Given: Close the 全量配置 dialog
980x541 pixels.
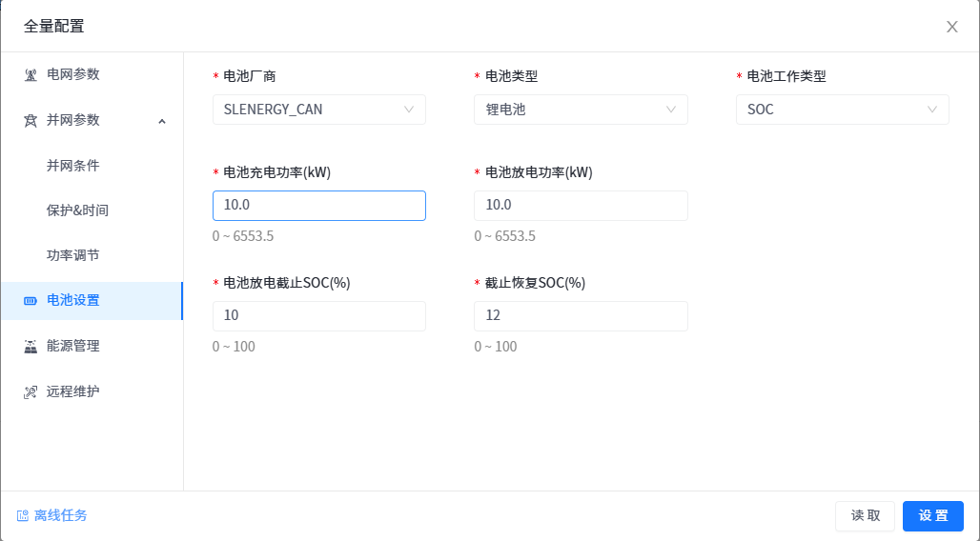Looking at the screenshot, I should pos(951,27).
